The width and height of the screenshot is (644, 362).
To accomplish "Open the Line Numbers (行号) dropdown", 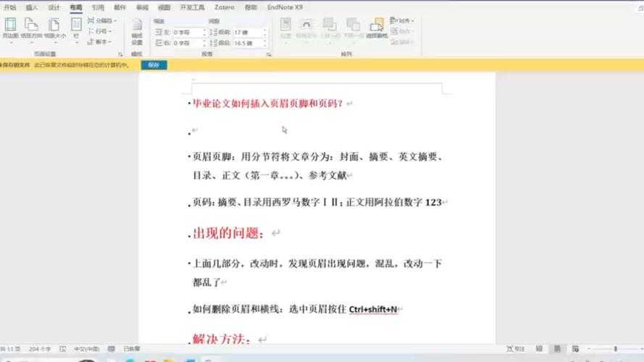I will coord(100,31).
